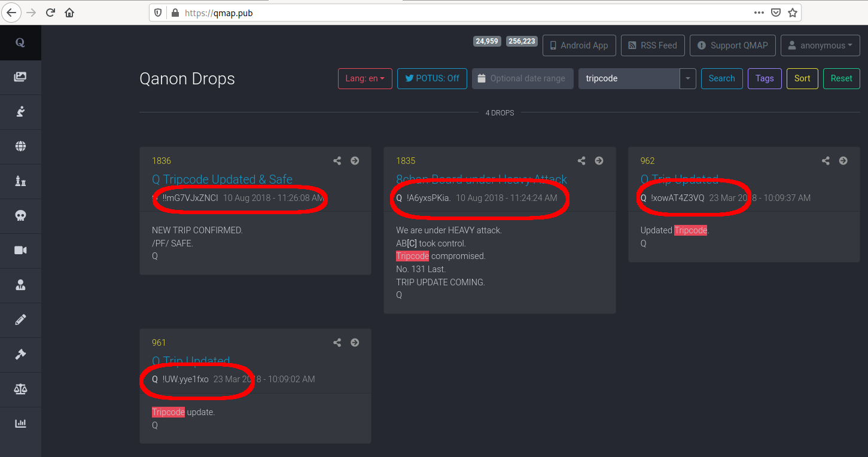Open the chess pieces sidebar icon

(x=20, y=181)
